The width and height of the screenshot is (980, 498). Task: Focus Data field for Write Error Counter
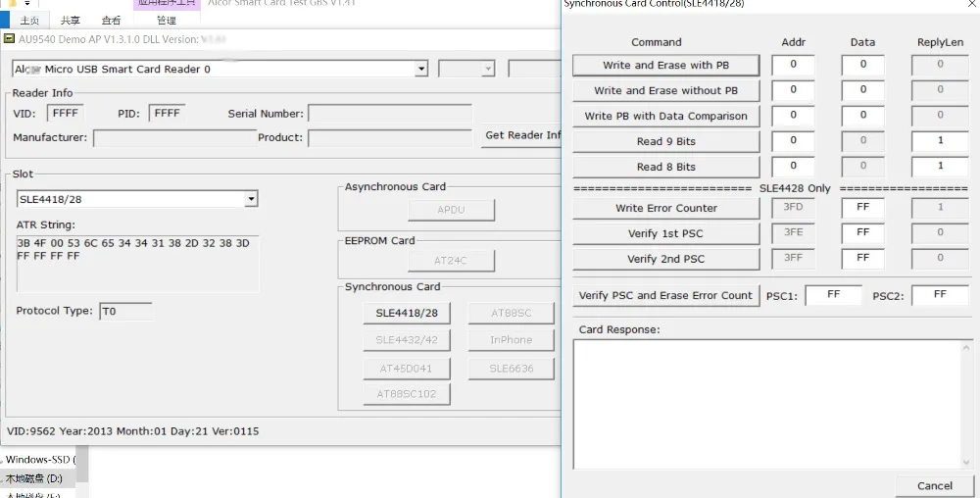(x=862, y=208)
